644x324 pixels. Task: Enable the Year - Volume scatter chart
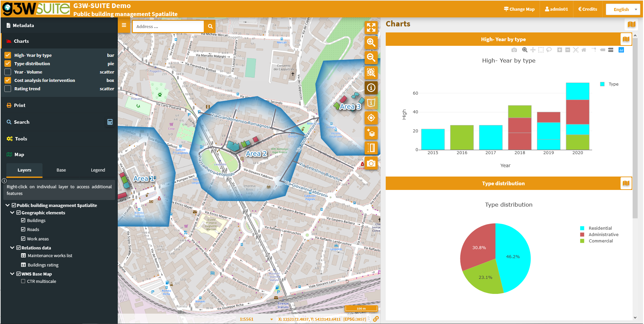(x=8, y=72)
